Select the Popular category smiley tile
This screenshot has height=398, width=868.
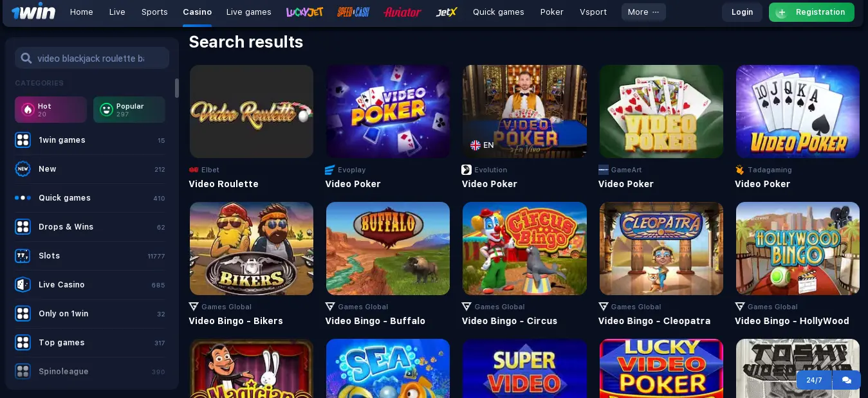click(x=129, y=109)
